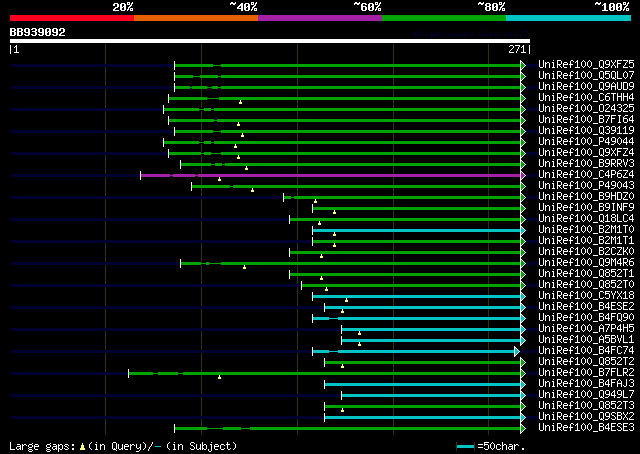This screenshot has height=454, width=640.
Task: Click the yellow query-gap marker under P49043
Action: click(x=252, y=190)
